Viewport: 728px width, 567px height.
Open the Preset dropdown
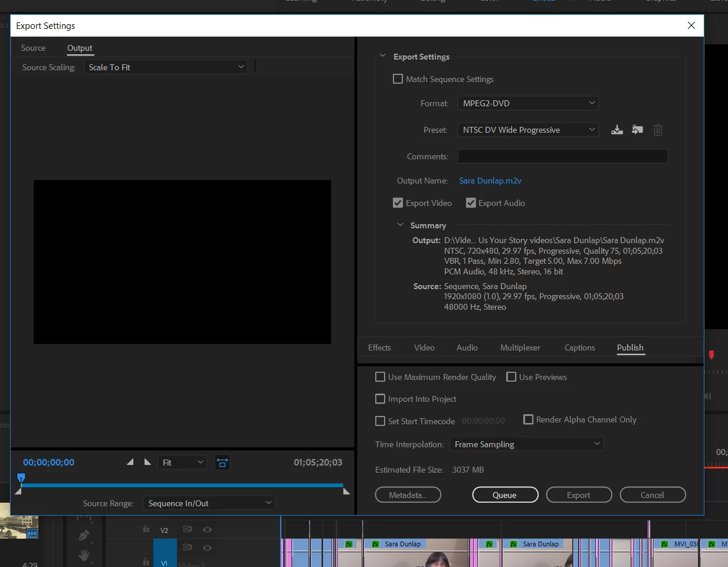click(x=528, y=130)
